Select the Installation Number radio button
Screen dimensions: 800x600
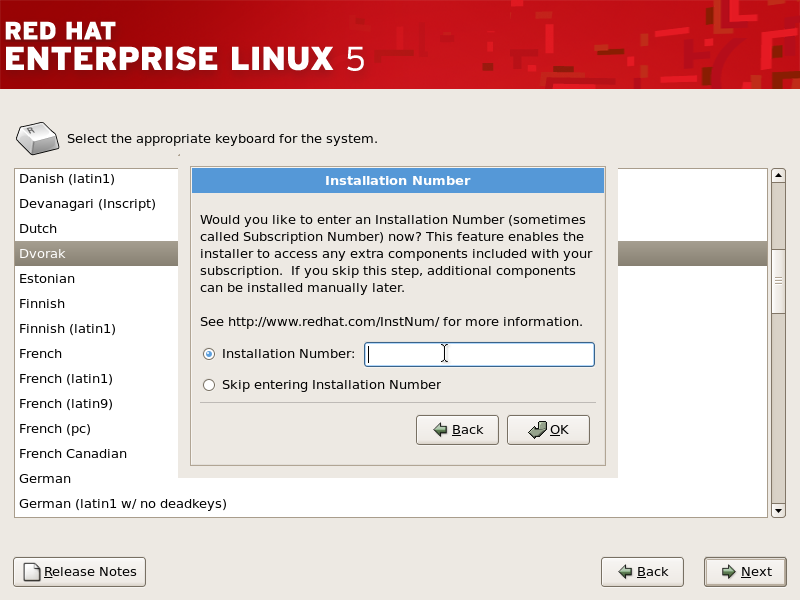pos(209,354)
